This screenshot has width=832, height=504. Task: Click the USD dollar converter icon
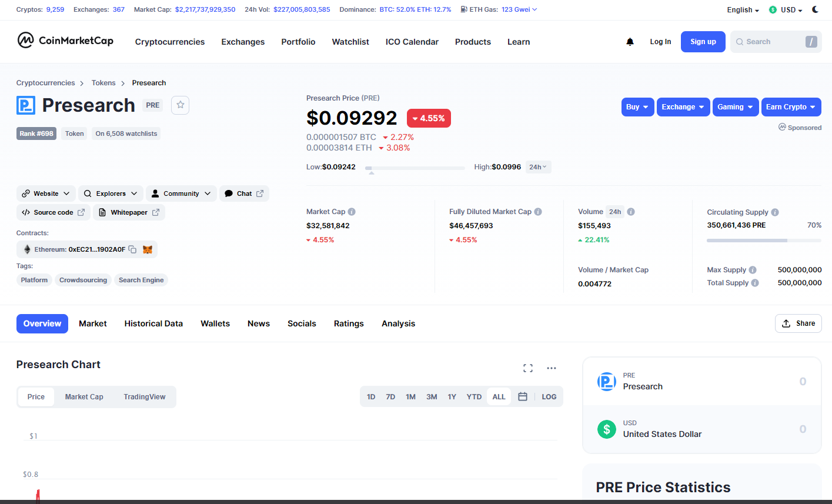coord(607,429)
